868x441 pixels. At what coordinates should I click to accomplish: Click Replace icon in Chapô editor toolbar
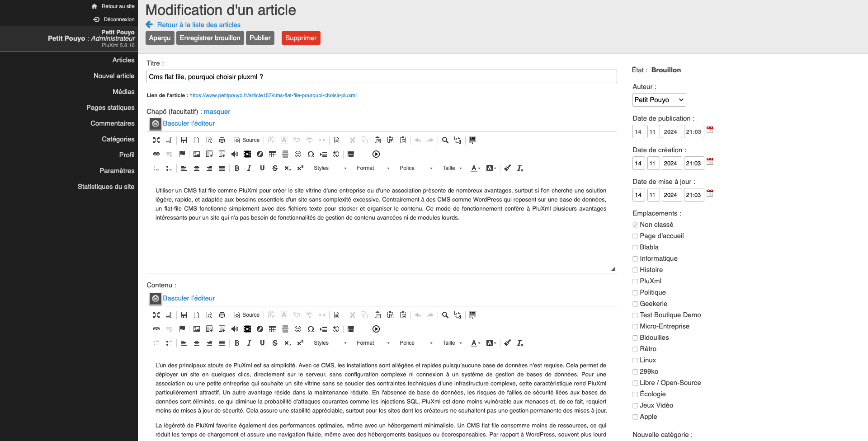[x=458, y=140]
